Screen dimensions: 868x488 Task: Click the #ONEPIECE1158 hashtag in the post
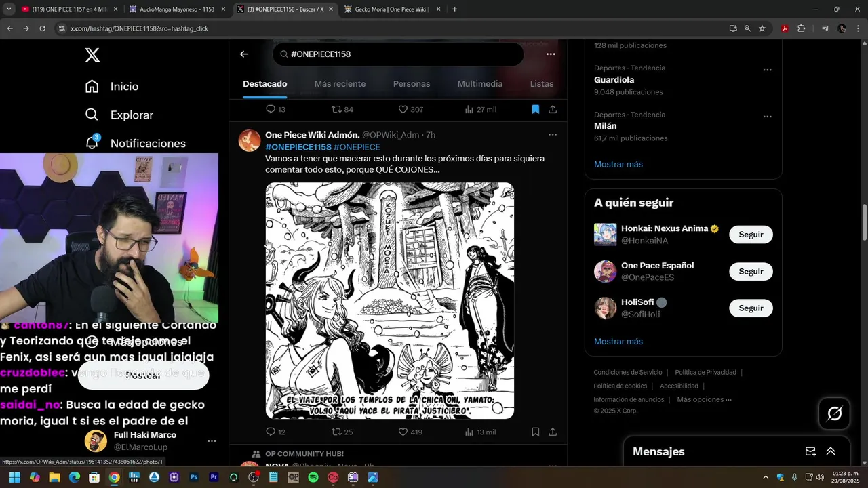pos(298,147)
